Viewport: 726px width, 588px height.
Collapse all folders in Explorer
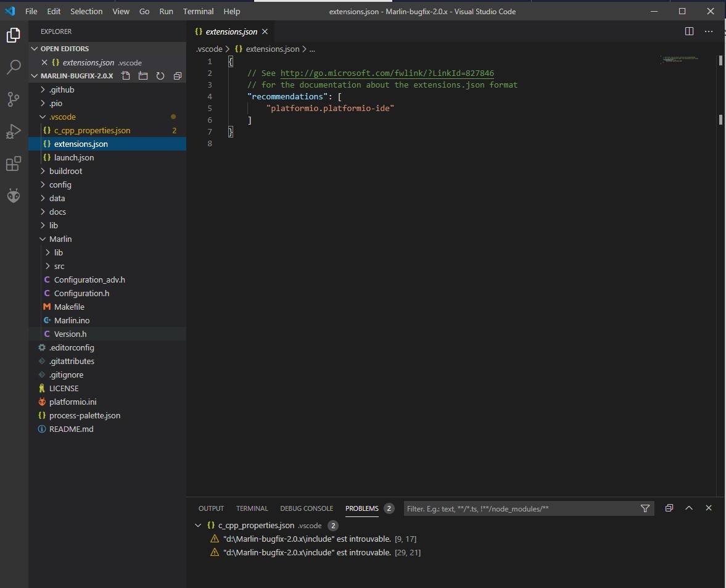pos(178,76)
